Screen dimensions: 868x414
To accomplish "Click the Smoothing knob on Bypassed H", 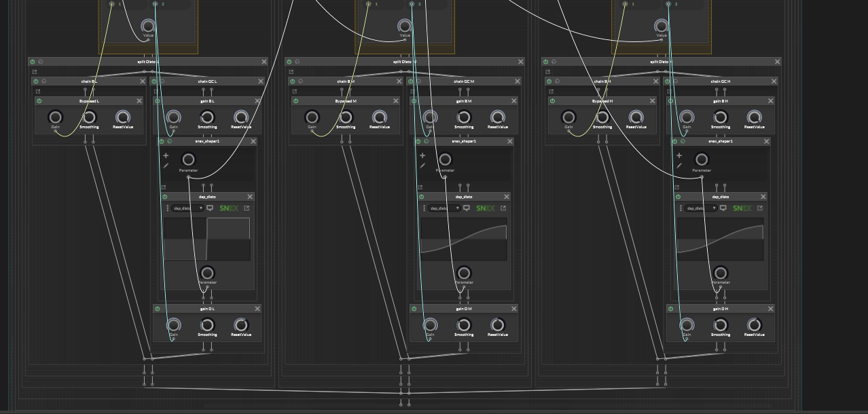I will [x=602, y=117].
